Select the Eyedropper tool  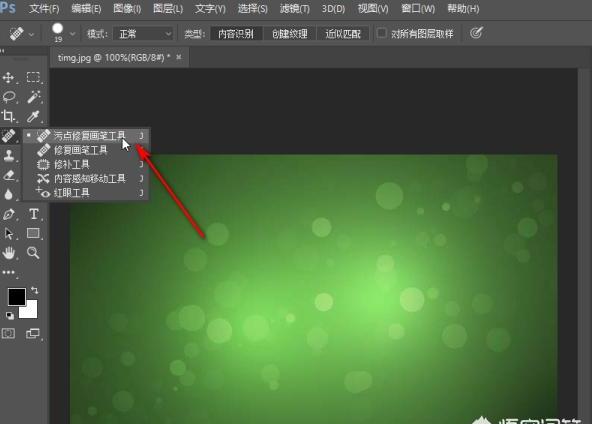click(x=33, y=116)
